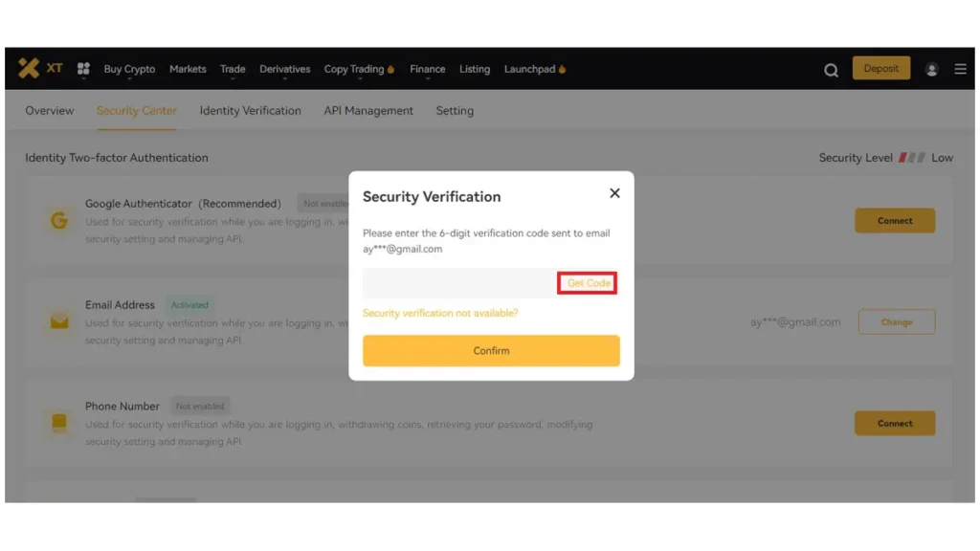
Task: Open Security verification not available link
Action: coord(440,313)
